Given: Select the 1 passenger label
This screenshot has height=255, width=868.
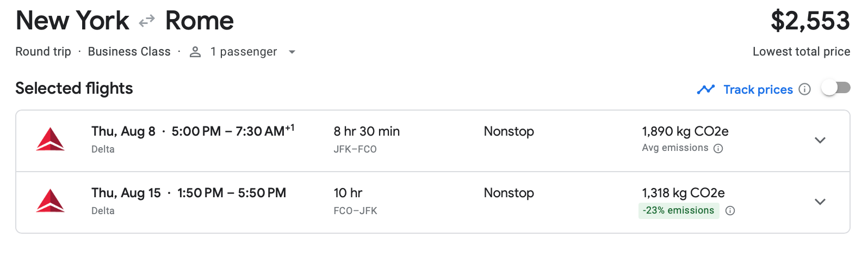Looking at the screenshot, I should pyautogui.click(x=244, y=52).
